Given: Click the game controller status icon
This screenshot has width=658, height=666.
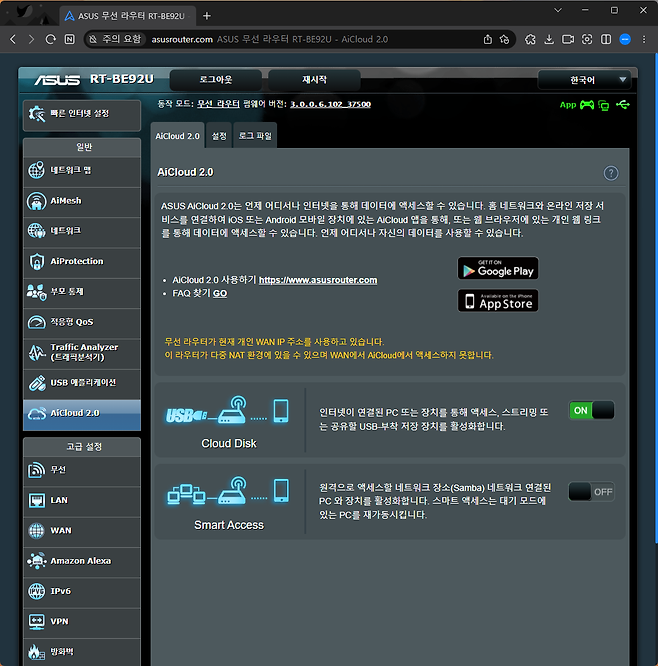Looking at the screenshot, I should pyautogui.click(x=587, y=104).
